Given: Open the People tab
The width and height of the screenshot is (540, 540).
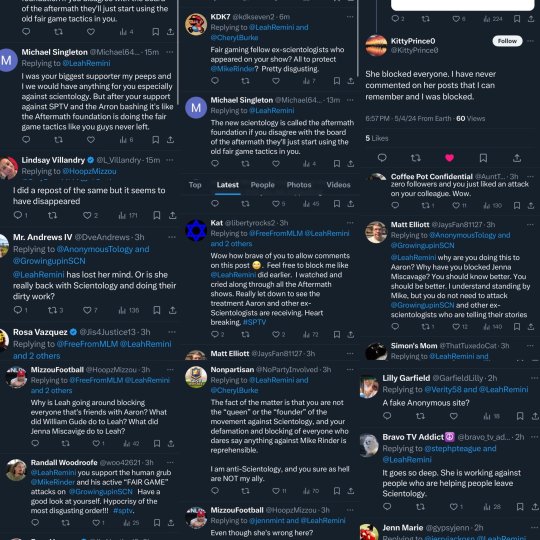Looking at the screenshot, I should (262, 185).
